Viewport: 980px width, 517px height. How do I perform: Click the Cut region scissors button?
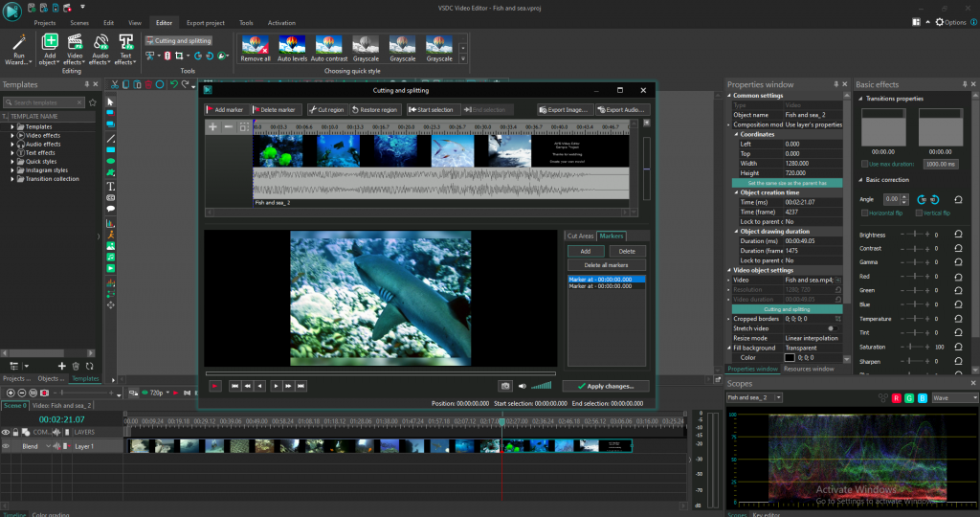pyautogui.click(x=326, y=110)
